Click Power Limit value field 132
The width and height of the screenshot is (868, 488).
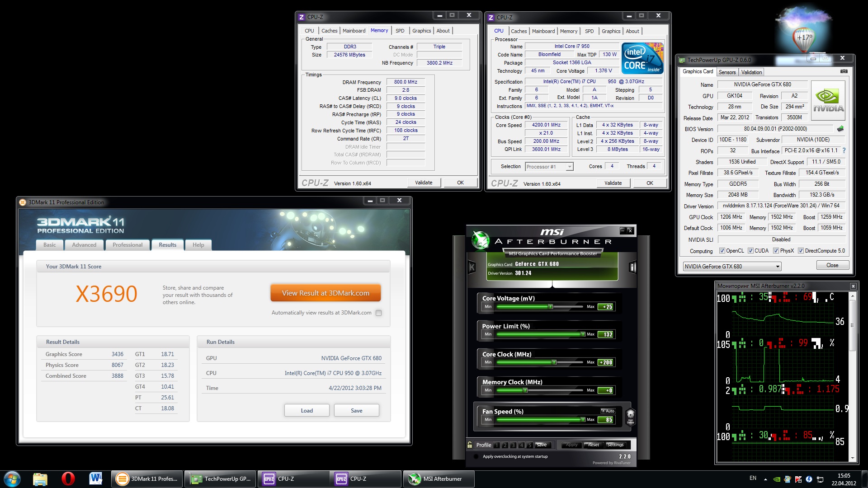pos(605,334)
